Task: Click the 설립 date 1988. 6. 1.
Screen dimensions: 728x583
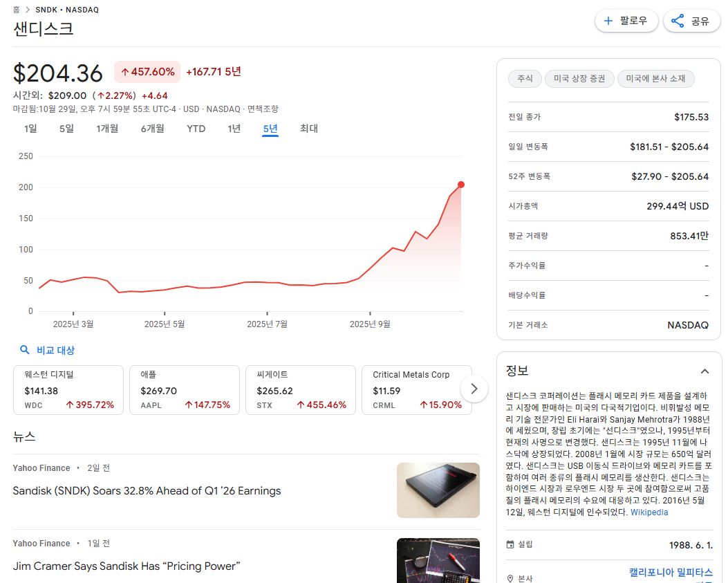Action: click(x=691, y=545)
